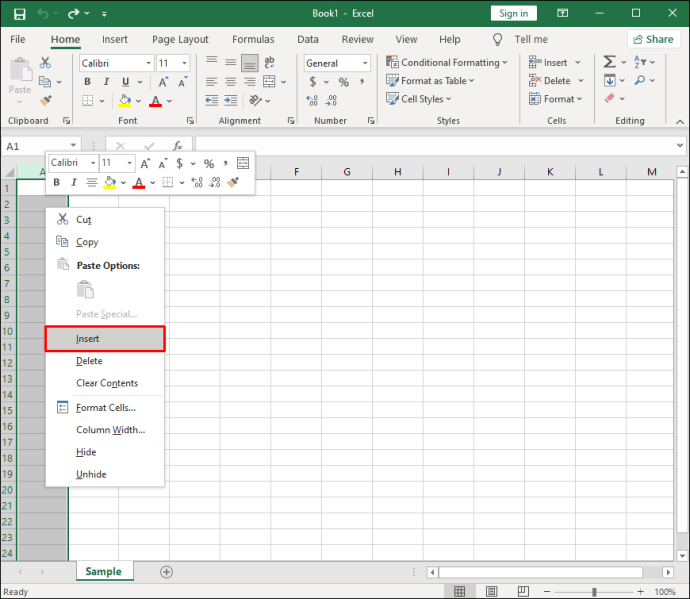
Task: Click the mini toolbar Format Painter icon
Action: 233,182
